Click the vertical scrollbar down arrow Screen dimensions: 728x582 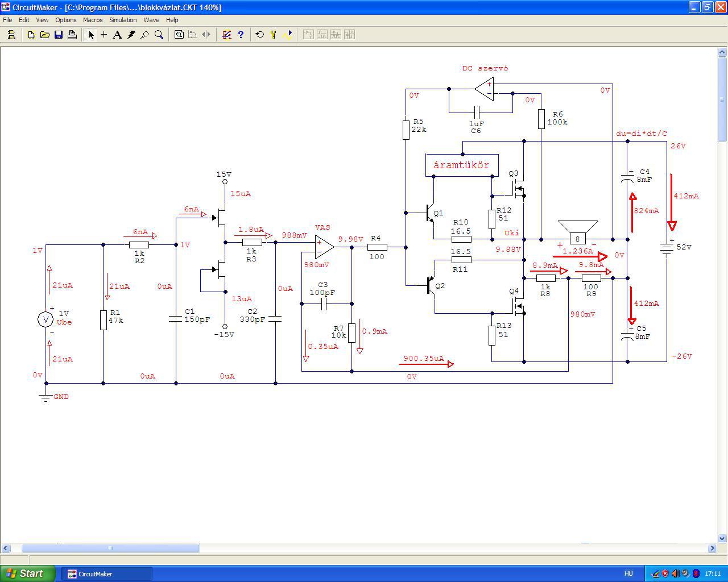(x=723, y=538)
